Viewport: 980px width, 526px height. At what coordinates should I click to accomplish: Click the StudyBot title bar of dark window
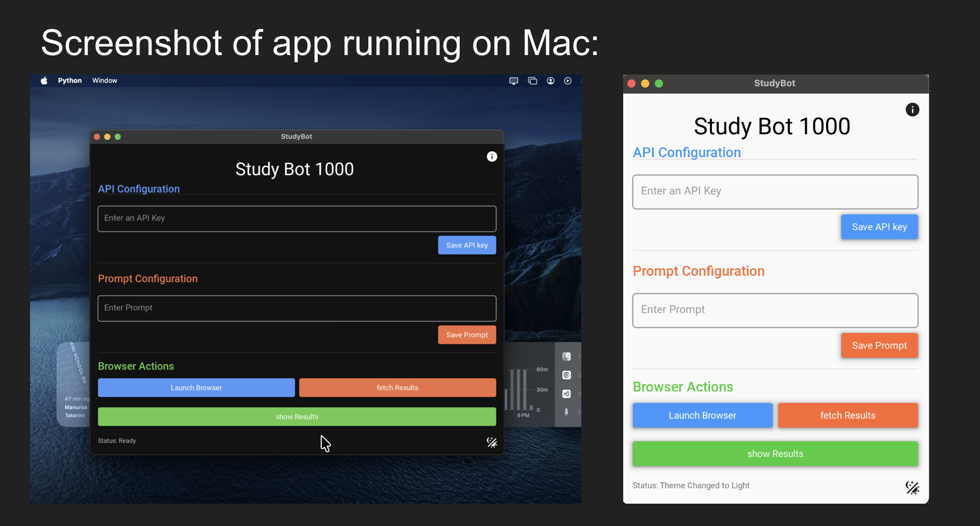296,136
